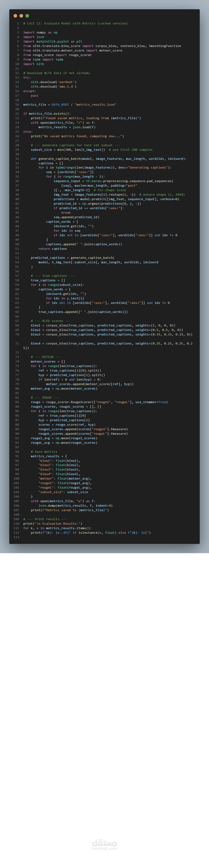Click the "Metrics saved to {metrics_file}" print
Viewport: 209px width, 868px height.
point(70,510)
